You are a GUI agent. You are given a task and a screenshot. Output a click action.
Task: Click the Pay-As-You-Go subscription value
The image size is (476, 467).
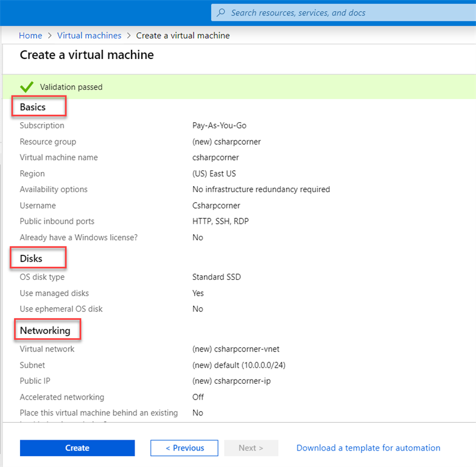[219, 126]
